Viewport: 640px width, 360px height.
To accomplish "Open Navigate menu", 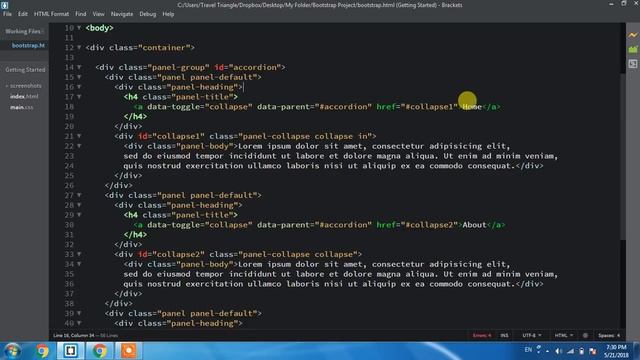I will (x=122, y=14).
